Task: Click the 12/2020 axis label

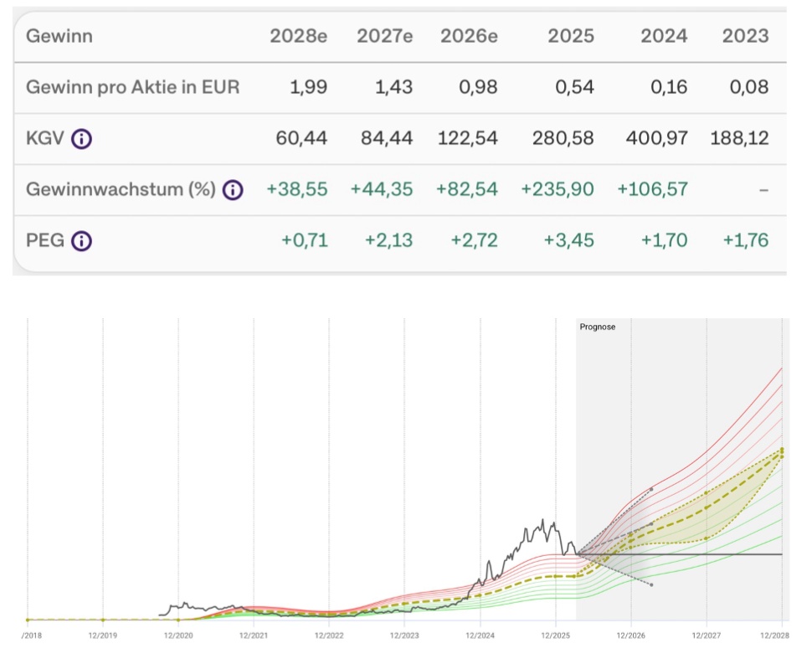Action: pyautogui.click(x=178, y=636)
